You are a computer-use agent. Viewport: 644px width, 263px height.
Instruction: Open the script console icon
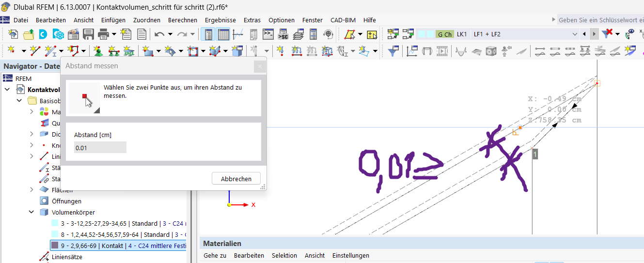268,34
